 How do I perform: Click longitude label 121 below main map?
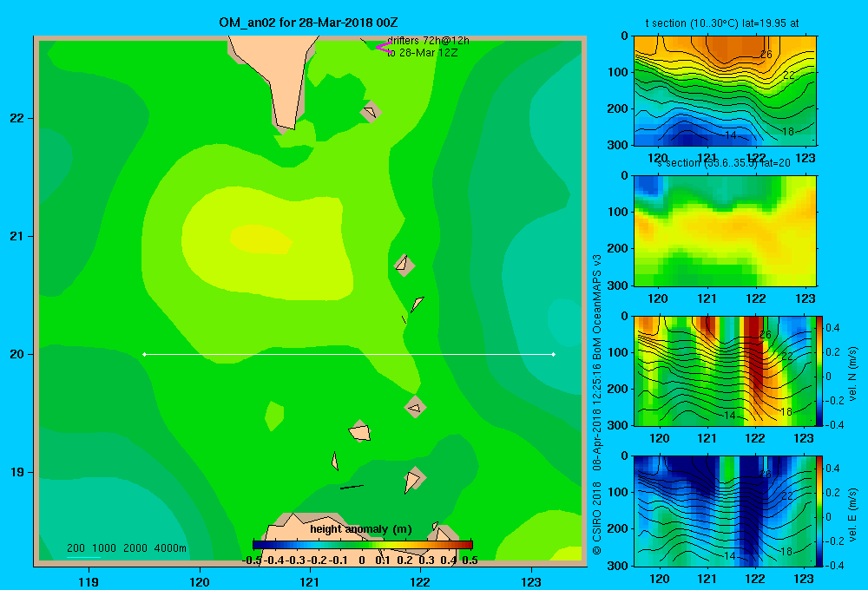click(310, 581)
